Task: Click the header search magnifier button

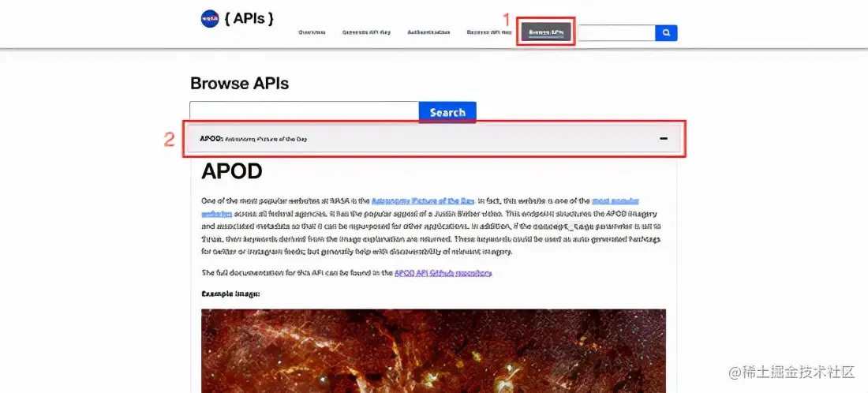Action: click(666, 32)
